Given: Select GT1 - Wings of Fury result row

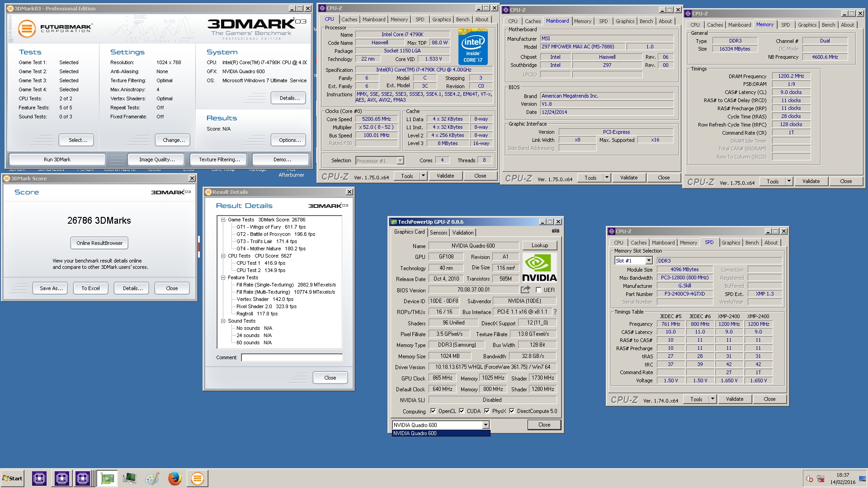Looking at the screenshot, I should (271, 227).
